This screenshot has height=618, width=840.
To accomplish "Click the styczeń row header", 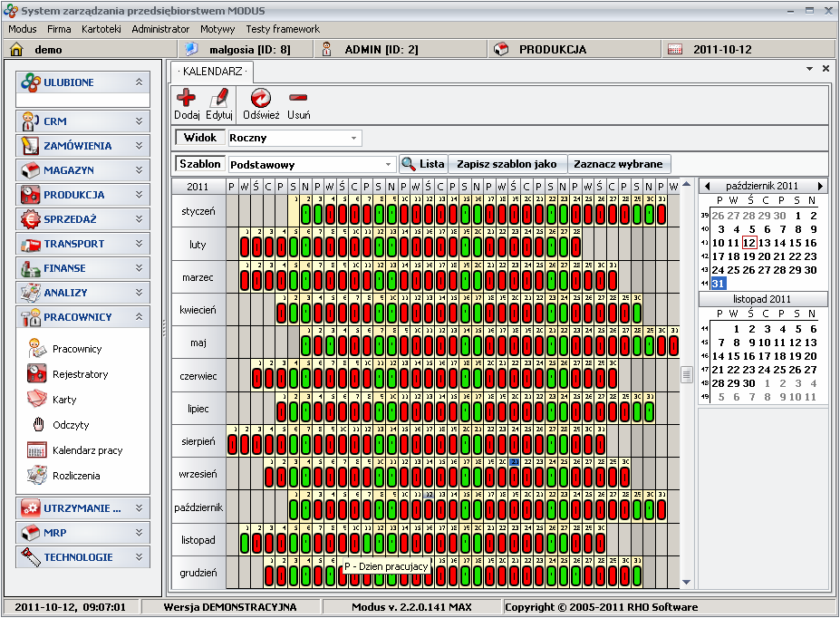I will (198, 211).
